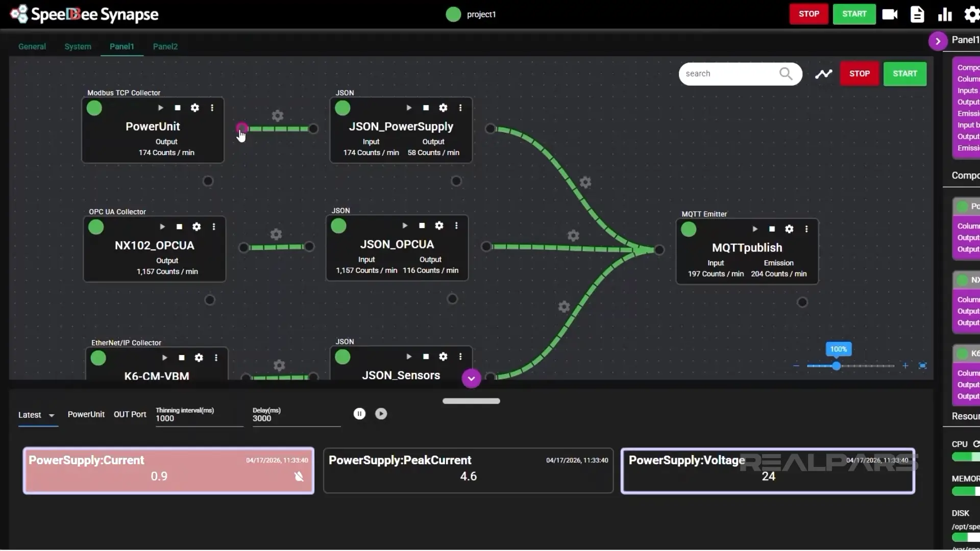Image resolution: width=980 pixels, height=551 pixels.
Task: Click the line chart trend icon
Action: [823, 74]
